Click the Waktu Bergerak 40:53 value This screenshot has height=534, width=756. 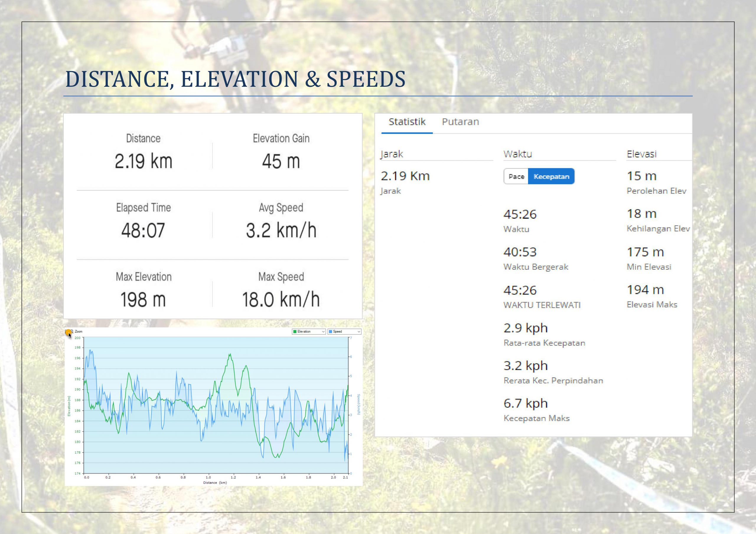(x=520, y=252)
